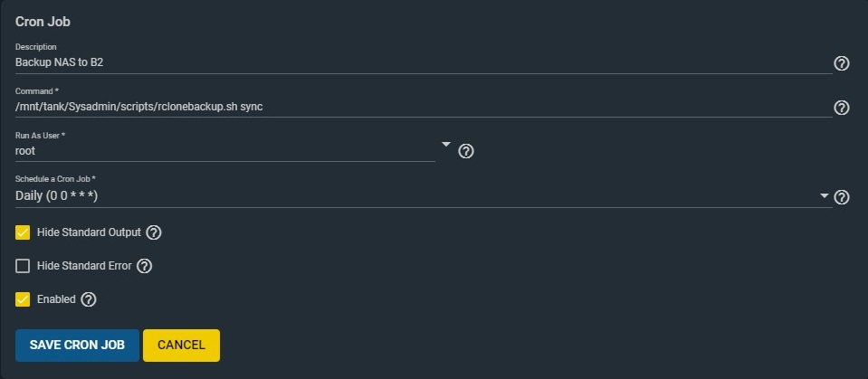
Task: Focus the Description field with Backup NAS to B2
Action: pyautogui.click(x=424, y=62)
